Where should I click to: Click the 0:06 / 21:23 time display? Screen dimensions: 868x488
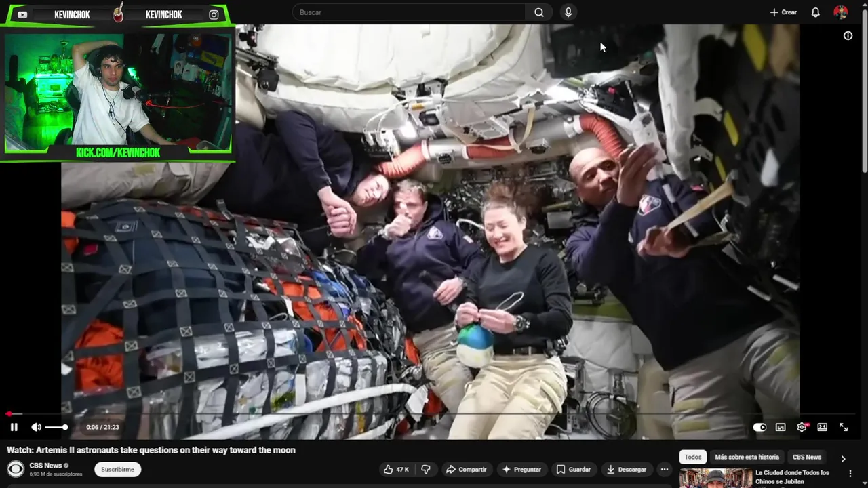click(102, 427)
